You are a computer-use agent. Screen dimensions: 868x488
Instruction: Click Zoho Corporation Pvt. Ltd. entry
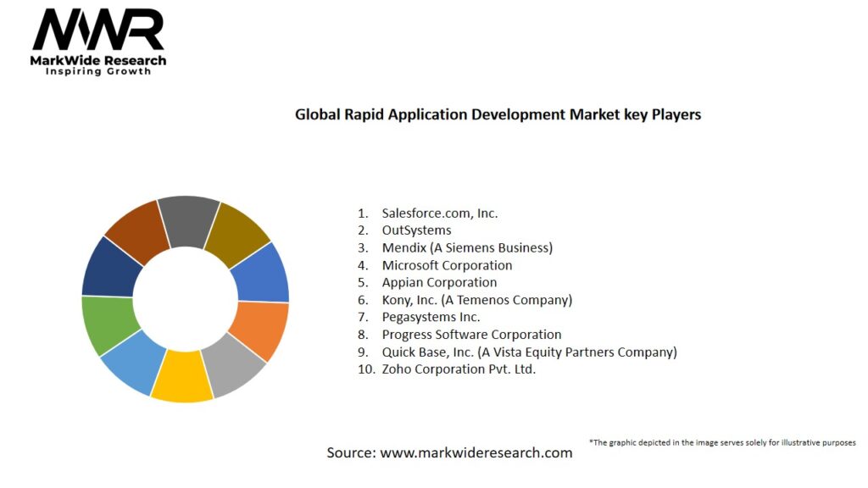click(459, 369)
